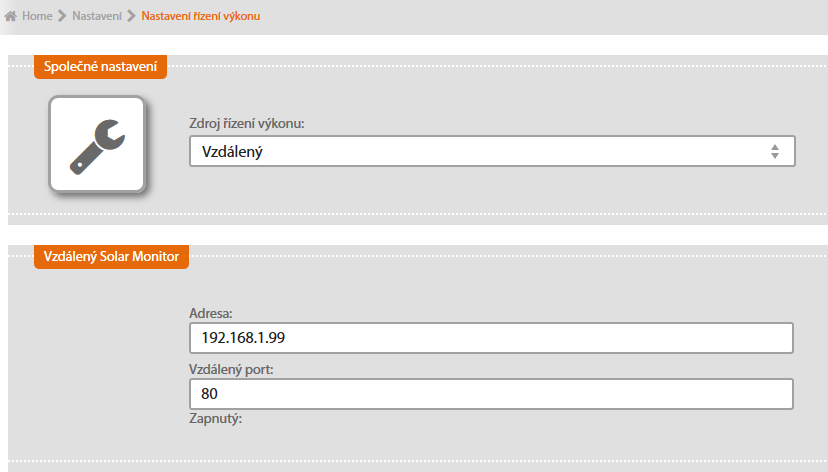828x472 pixels.
Task: Click empty space right of the breadcrumb
Action: [x=550, y=17]
